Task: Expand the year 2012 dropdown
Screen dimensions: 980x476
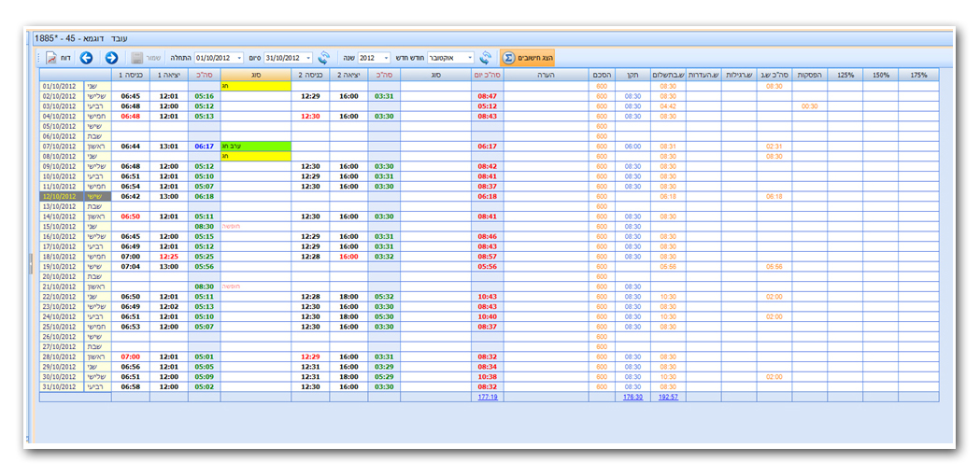Action: 386,58
